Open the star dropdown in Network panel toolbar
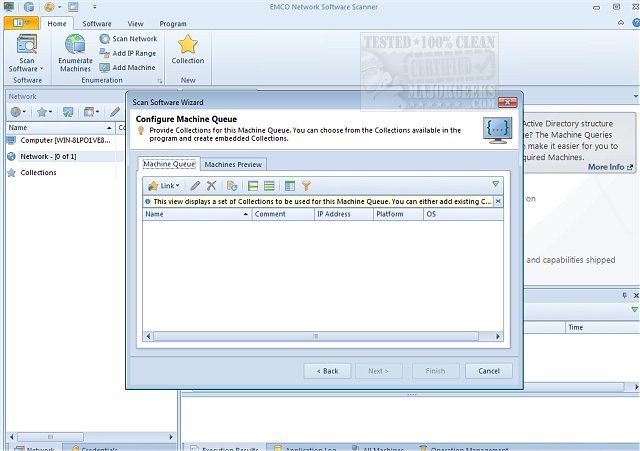 pos(44,112)
